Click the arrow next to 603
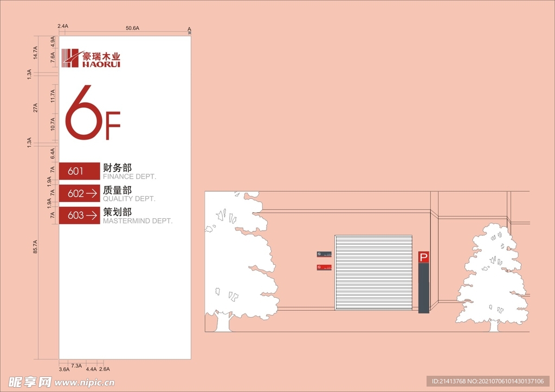The width and height of the screenshot is (555, 392). [x=92, y=215]
